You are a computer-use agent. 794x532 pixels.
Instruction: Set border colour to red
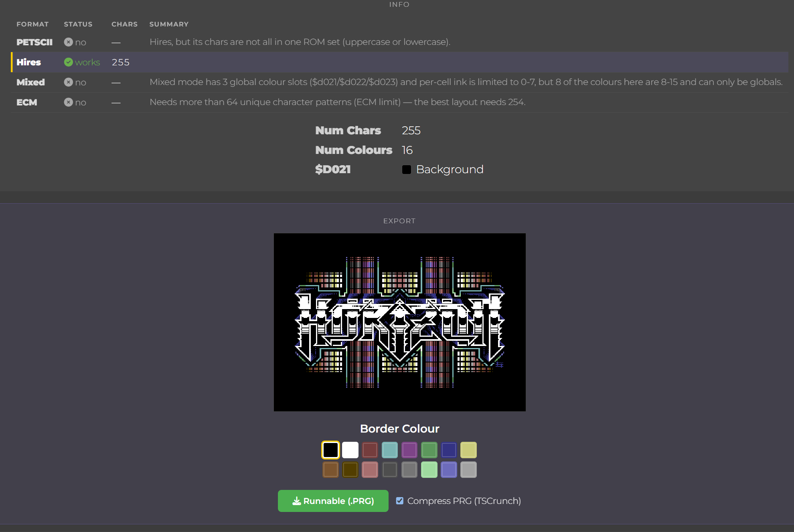[370, 450]
